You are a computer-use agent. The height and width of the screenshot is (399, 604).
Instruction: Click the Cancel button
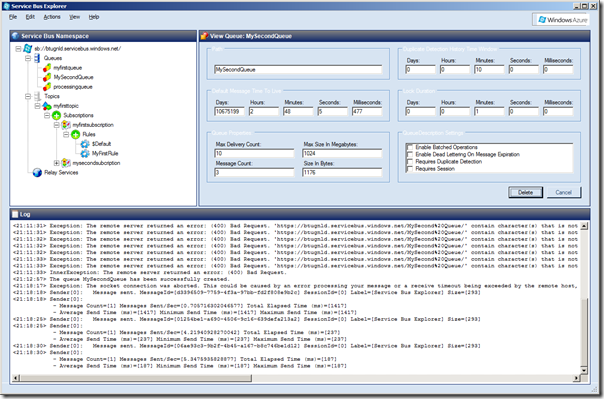point(564,193)
